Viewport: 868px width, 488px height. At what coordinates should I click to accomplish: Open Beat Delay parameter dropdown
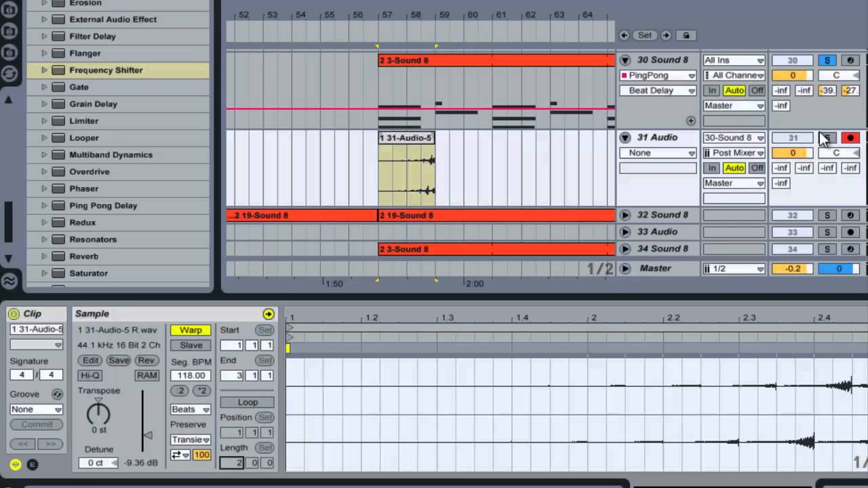click(658, 90)
